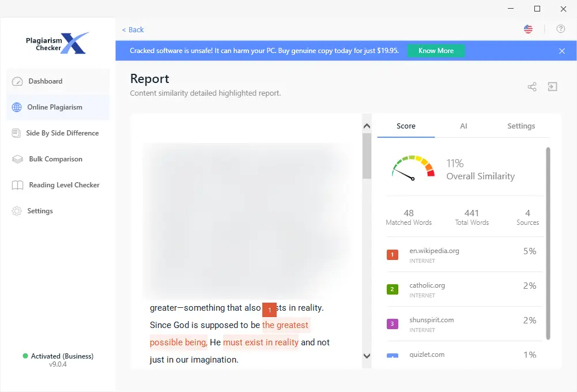Screen dimensions: 577x392
Task: Click the green source badge 2 for catholic.org
Action: [x=393, y=289]
